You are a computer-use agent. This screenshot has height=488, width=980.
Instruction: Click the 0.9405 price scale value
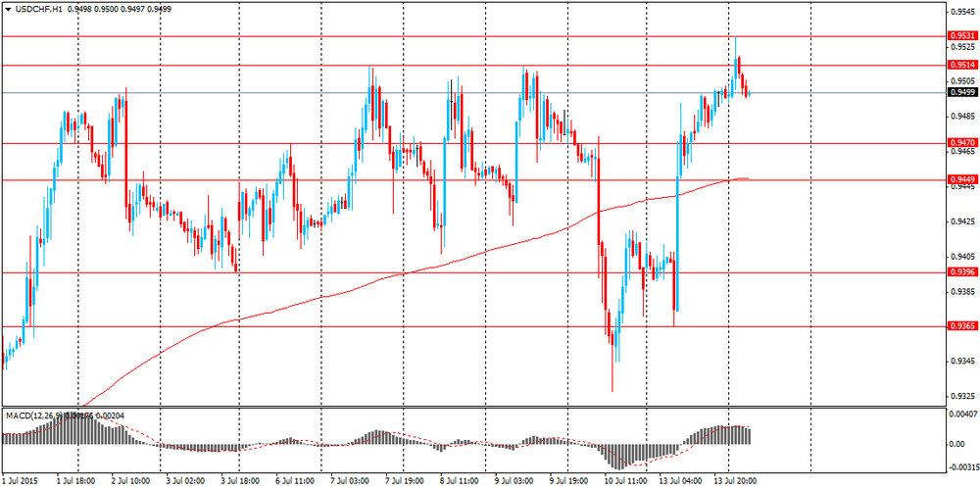pos(960,256)
